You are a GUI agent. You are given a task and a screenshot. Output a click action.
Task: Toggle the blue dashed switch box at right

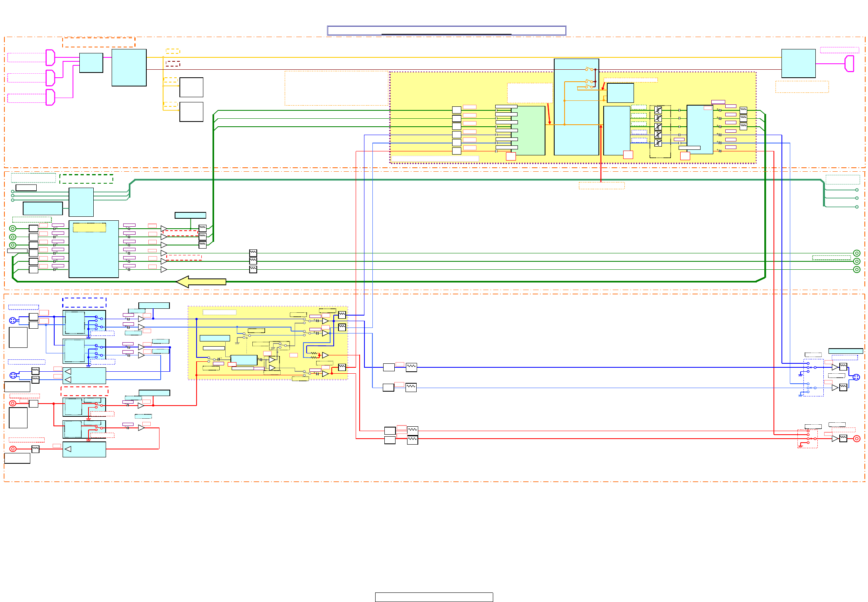coord(813,377)
